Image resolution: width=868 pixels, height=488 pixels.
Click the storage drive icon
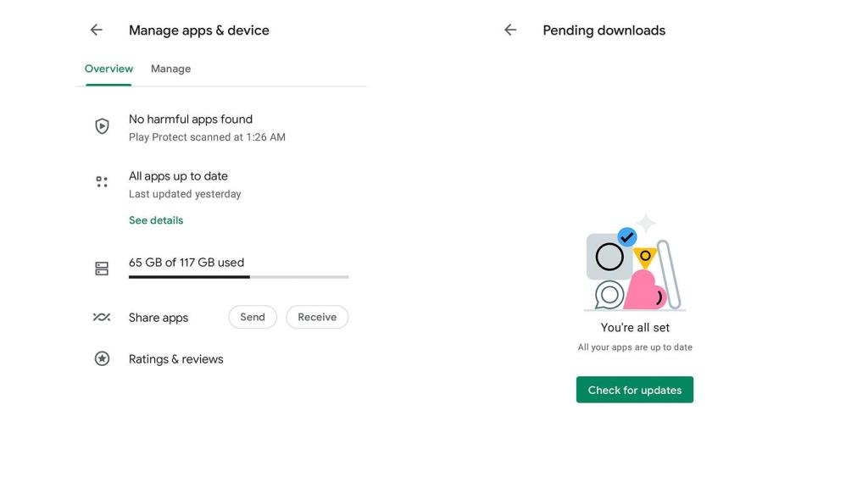coord(102,269)
